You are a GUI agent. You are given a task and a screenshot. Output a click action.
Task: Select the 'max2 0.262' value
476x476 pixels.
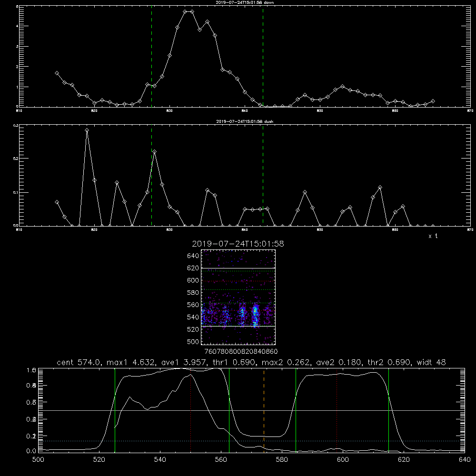(x=286, y=362)
